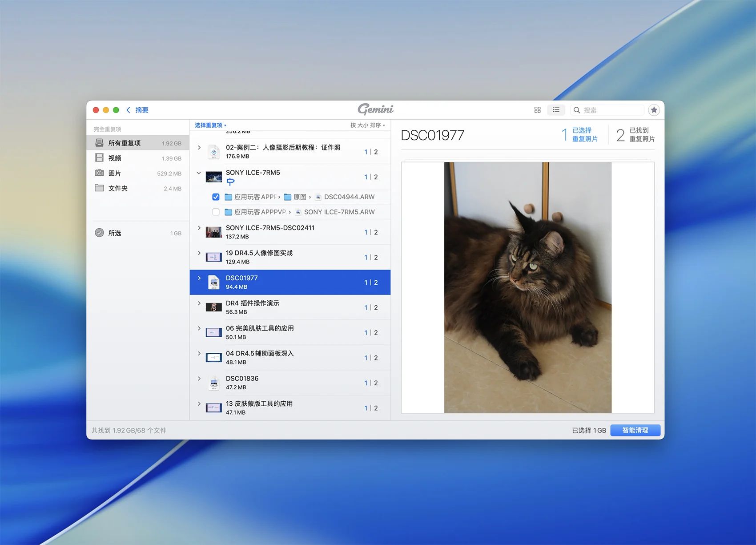Collapse the SONY ILCE-7RM5 group
This screenshot has width=756, height=545.
click(x=199, y=173)
